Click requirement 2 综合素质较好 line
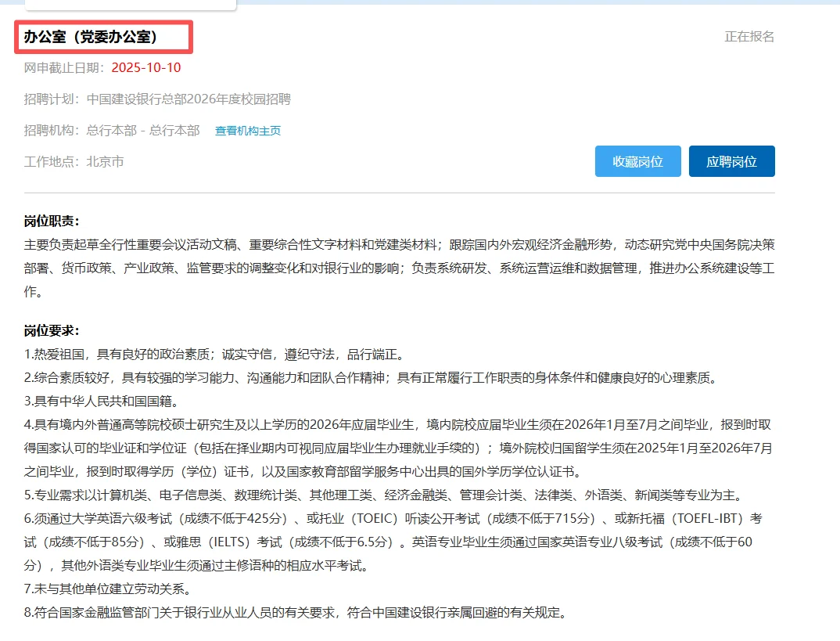 pos(371,378)
